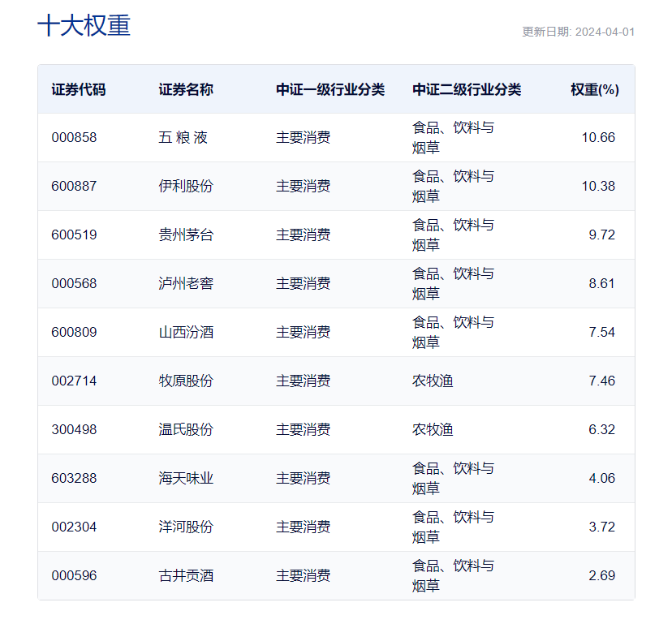
Task: Click 农牧渔 in the 温氏股份 row
Action: coord(433,429)
